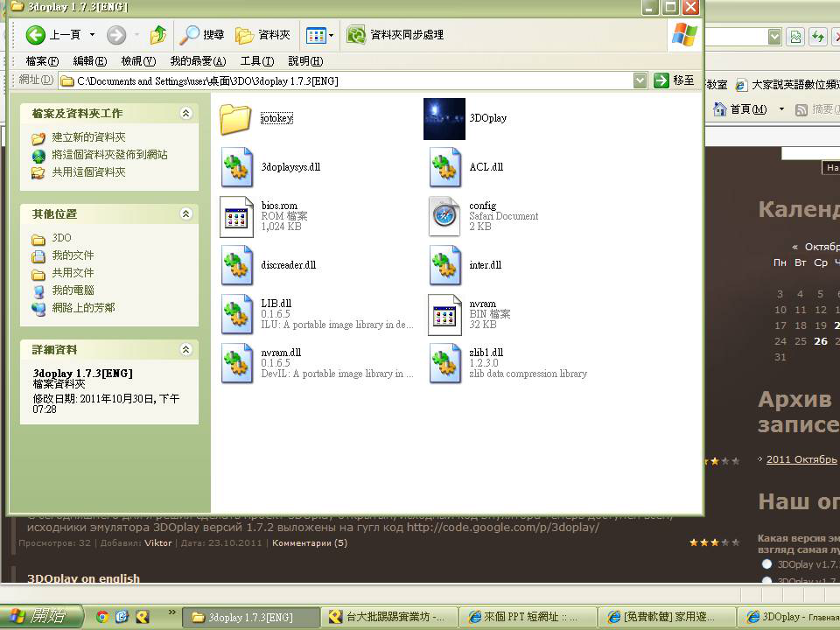Click the 移至 Go button

point(675,80)
